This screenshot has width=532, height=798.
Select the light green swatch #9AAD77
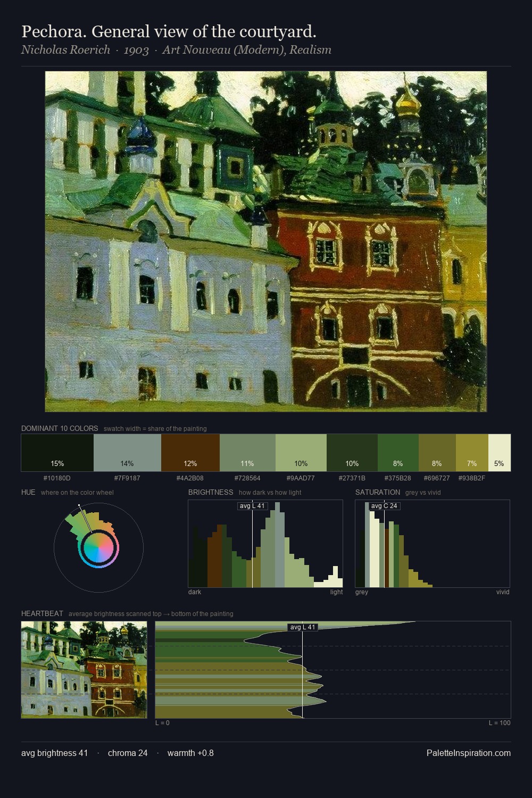tap(301, 453)
